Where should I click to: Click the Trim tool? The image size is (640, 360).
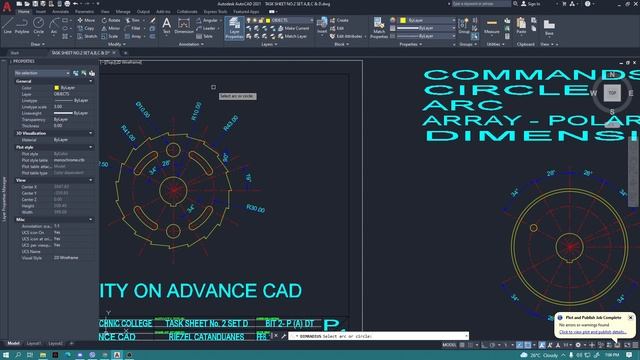pyautogui.click(x=133, y=20)
